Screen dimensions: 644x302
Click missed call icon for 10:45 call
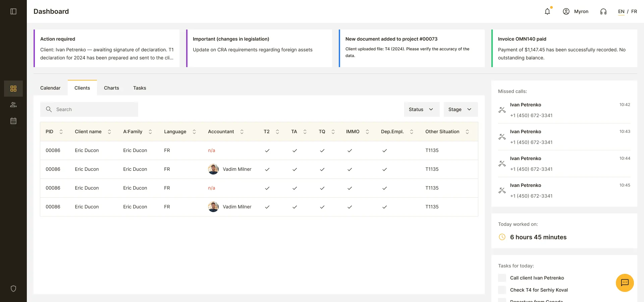502,191
